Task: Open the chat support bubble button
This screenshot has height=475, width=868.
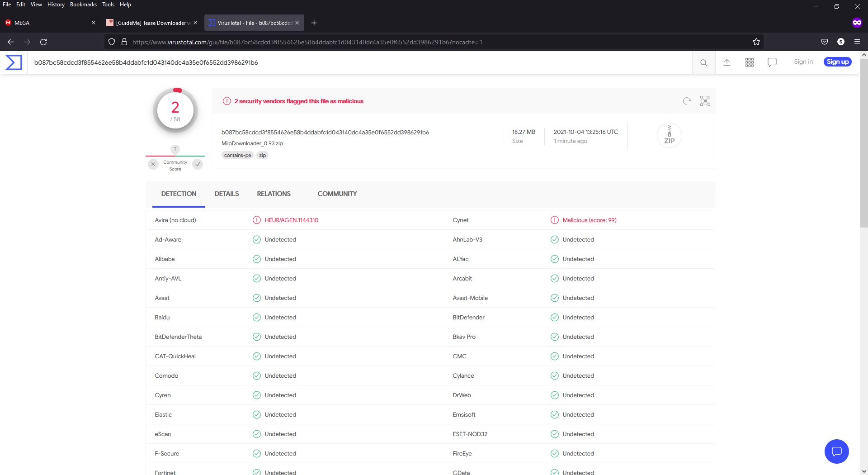Action: (x=836, y=451)
